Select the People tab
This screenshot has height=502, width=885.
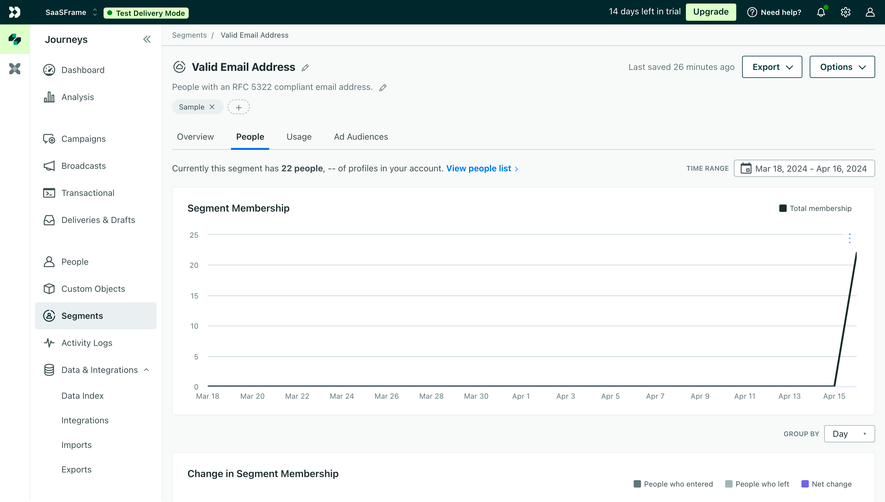(x=250, y=137)
